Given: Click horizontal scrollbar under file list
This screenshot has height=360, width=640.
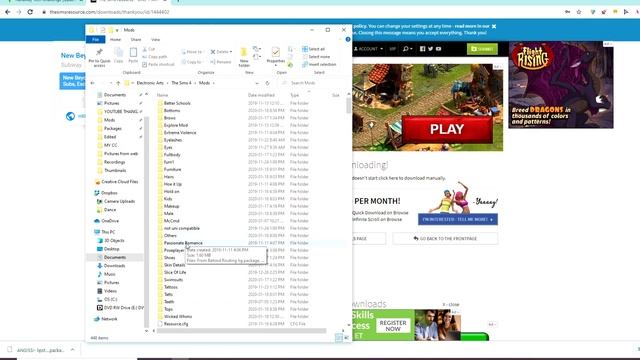Looking at the screenshot, I should 241,331.
